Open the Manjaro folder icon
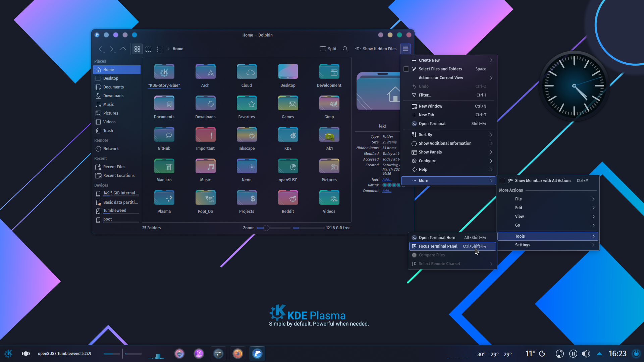This screenshot has height=362, width=644. [x=164, y=166]
